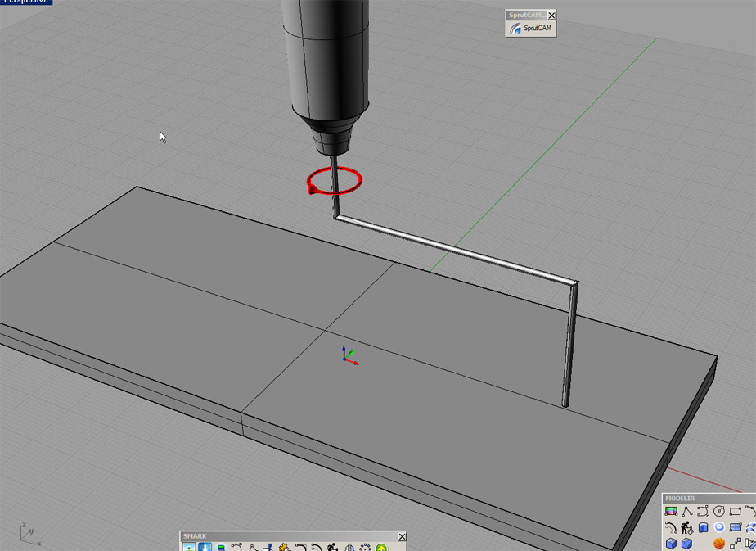Open the Perspective viewport title menu
Screen dimensions: 756x551
click(25, 2)
